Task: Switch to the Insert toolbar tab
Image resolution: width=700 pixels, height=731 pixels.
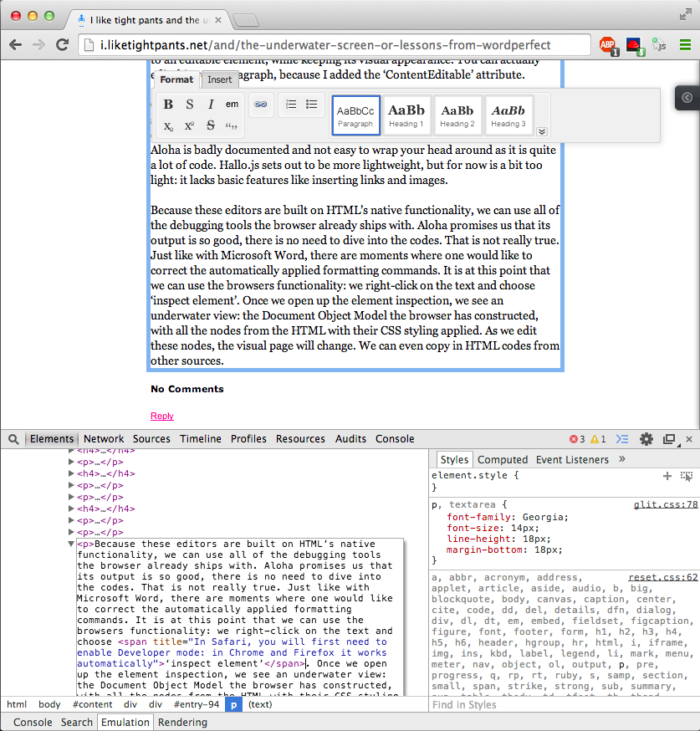Action: click(x=219, y=79)
